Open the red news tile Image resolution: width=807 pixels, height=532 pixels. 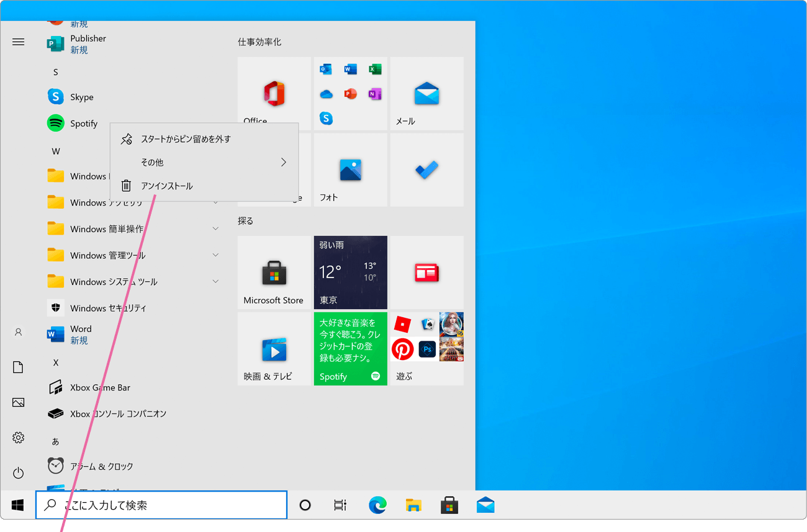426,273
